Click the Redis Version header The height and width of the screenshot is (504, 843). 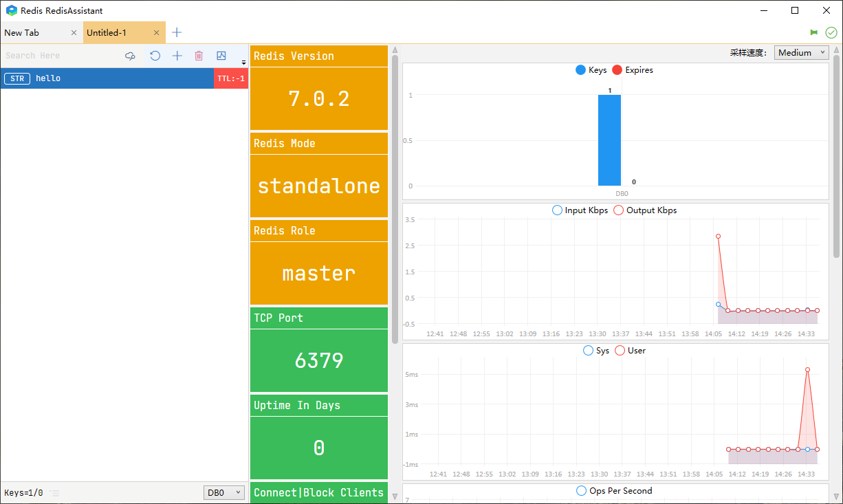click(x=319, y=56)
